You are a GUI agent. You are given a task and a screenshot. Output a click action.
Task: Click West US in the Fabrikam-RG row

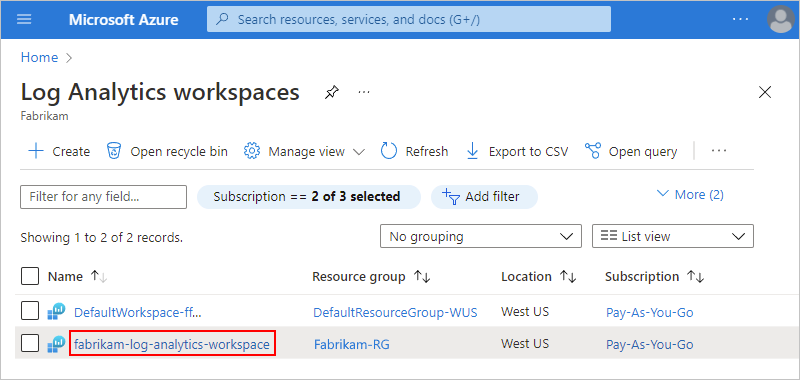(525, 343)
